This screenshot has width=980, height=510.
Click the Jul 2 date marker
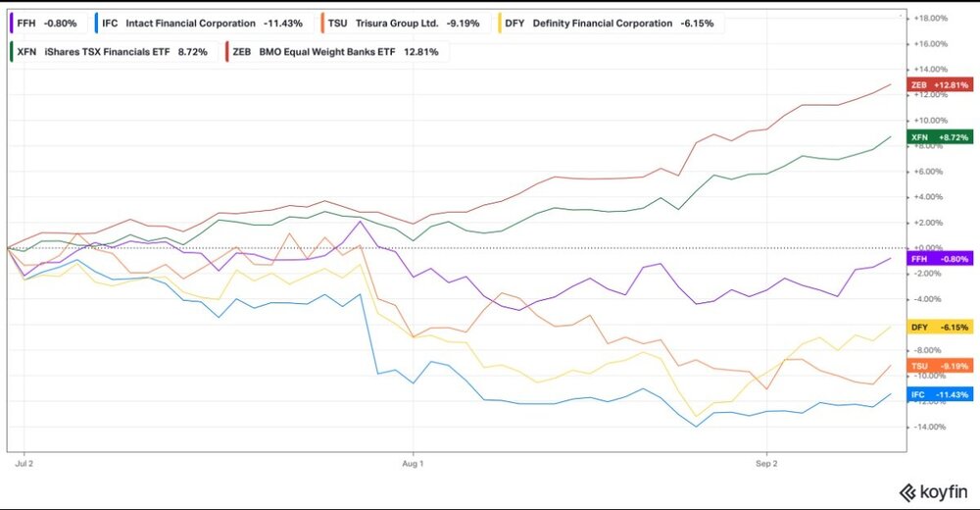(x=24, y=464)
